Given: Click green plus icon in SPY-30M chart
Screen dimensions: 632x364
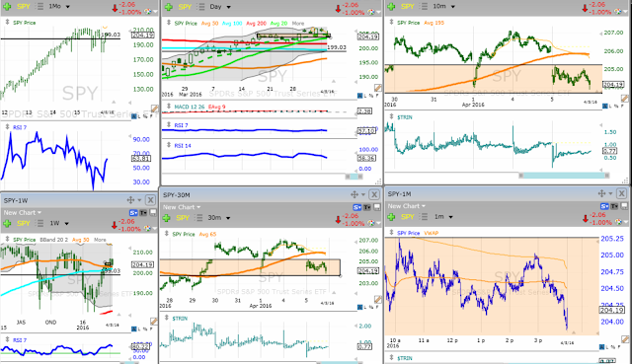Looking at the screenshot, I should (x=167, y=218).
